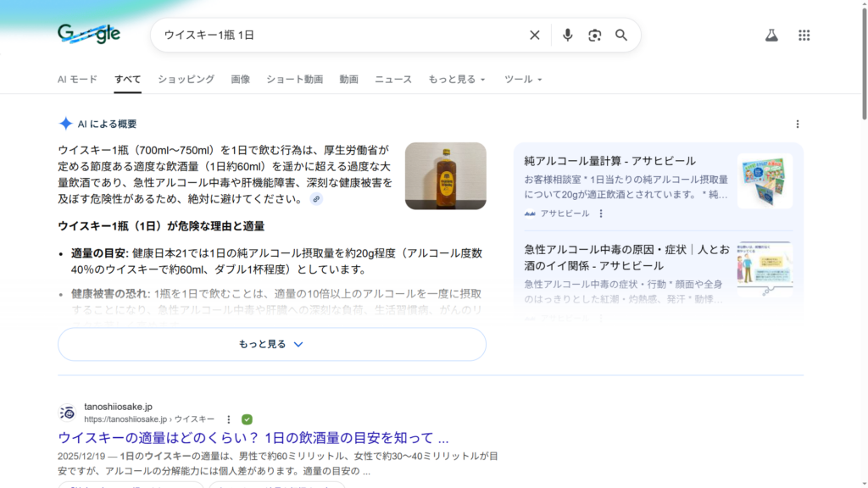
Task: Open the Google apps grid
Action: [804, 35]
